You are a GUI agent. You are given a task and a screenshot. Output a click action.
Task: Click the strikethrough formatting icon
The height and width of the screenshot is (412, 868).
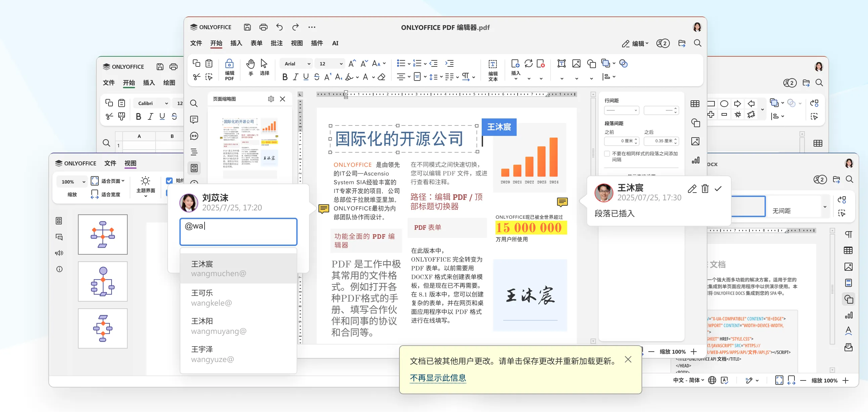point(316,77)
